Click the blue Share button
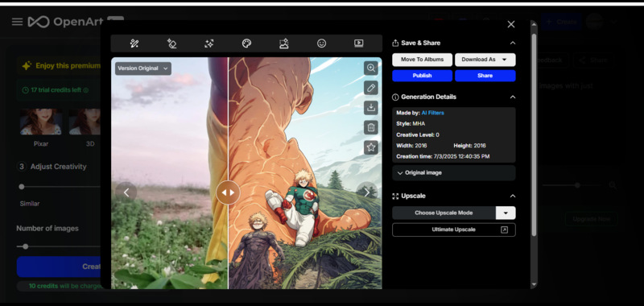 485,76
